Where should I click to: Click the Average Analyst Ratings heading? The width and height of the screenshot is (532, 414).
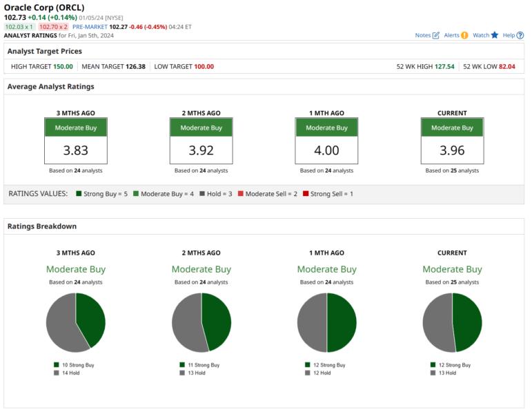tap(51, 86)
